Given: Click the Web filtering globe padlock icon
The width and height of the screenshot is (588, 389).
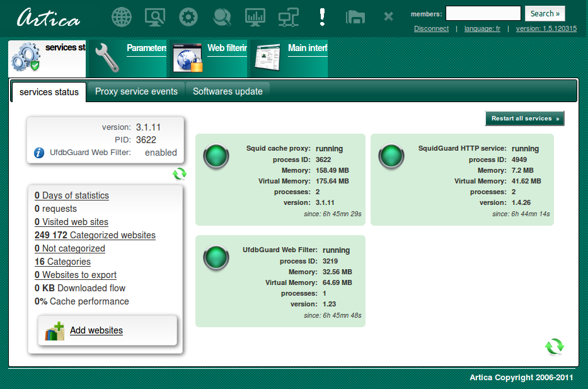Looking at the screenshot, I should [x=188, y=58].
